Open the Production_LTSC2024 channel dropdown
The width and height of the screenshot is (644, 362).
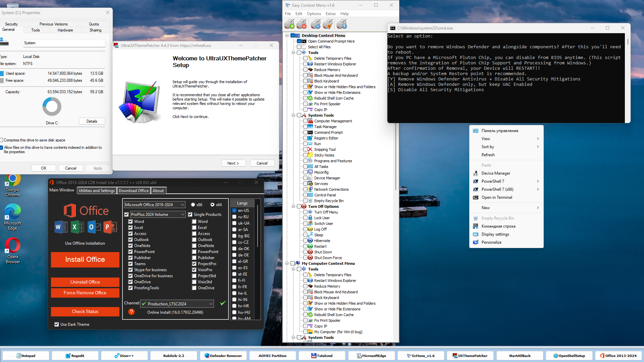(x=177, y=304)
